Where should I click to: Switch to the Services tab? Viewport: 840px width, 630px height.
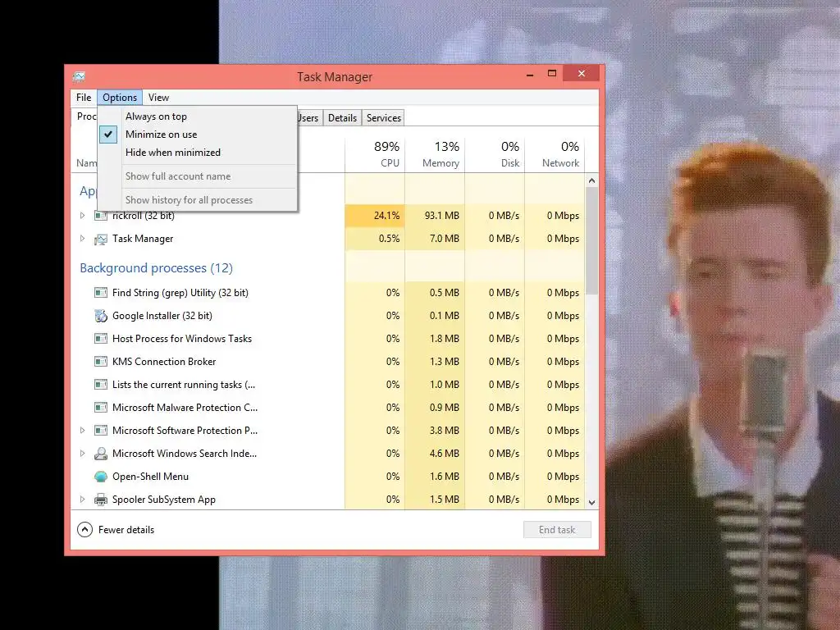pyautogui.click(x=384, y=118)
